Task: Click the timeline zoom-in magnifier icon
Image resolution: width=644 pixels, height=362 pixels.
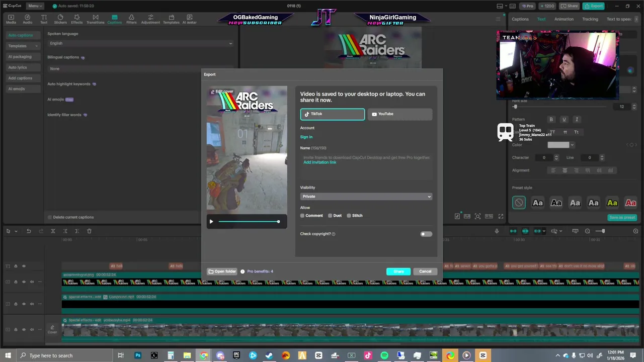Action: click(x=635, y=231)
